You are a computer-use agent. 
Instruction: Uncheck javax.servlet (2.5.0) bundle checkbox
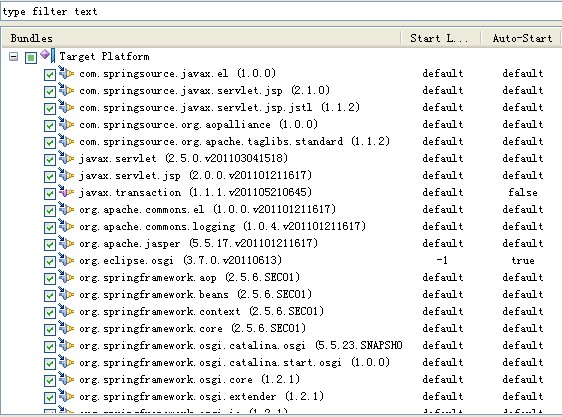click(49, 160)
